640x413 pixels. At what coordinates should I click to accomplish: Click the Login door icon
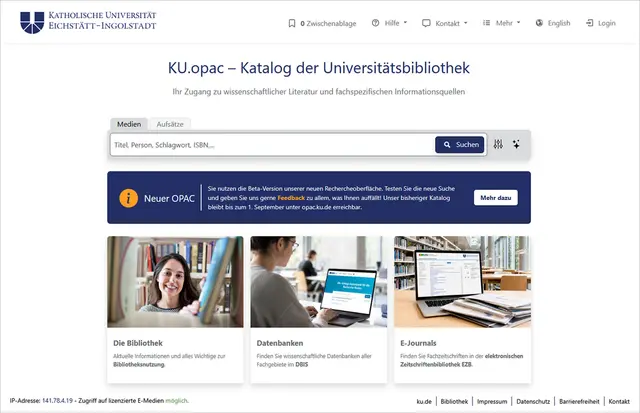[589, 23]
